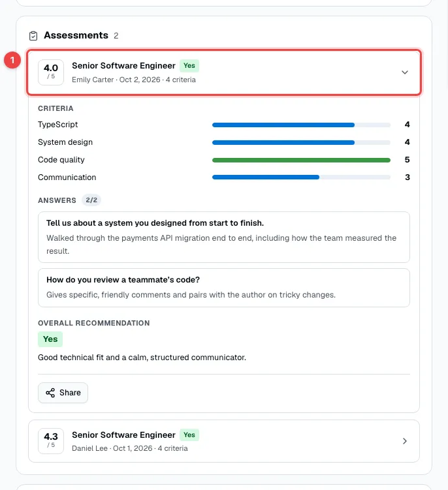Screen dimensions: 448x490
Task: Click the Share button
Action: click(x=63, y=393)
